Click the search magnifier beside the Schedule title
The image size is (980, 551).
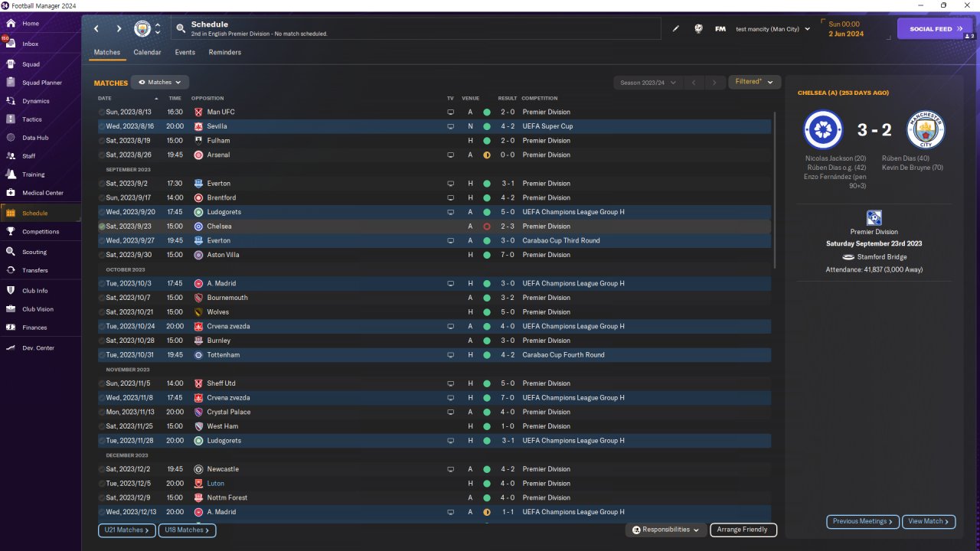point(181,28)
